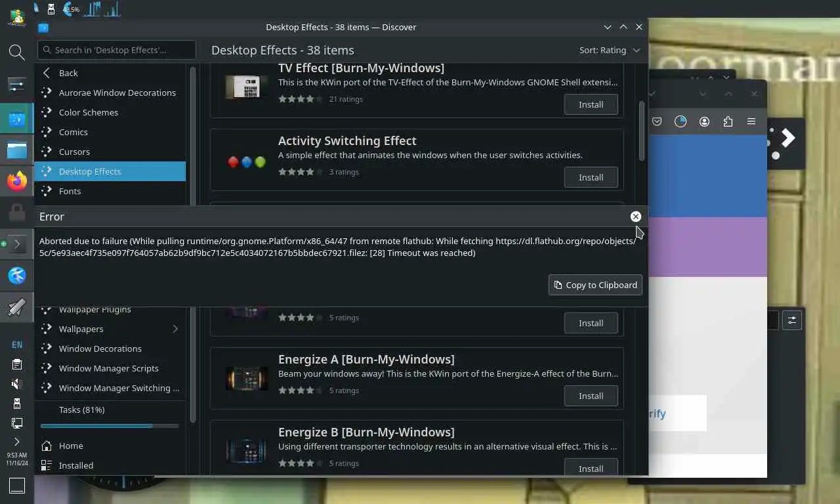This screenshot has width=840, height=504.
Task: Select the Window Manager Switching category
Action: [x=110, y=388]
